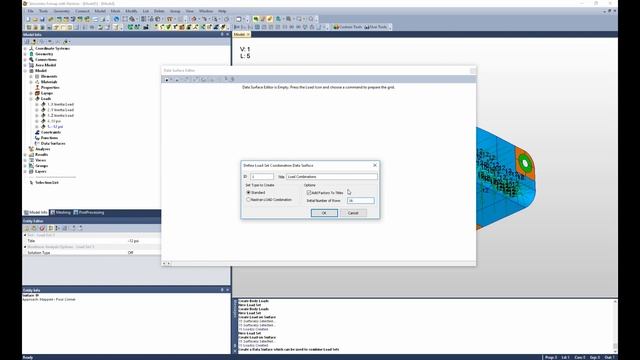Click the Solution Type value Off
The image size is (640, 360).
point(131,253)
